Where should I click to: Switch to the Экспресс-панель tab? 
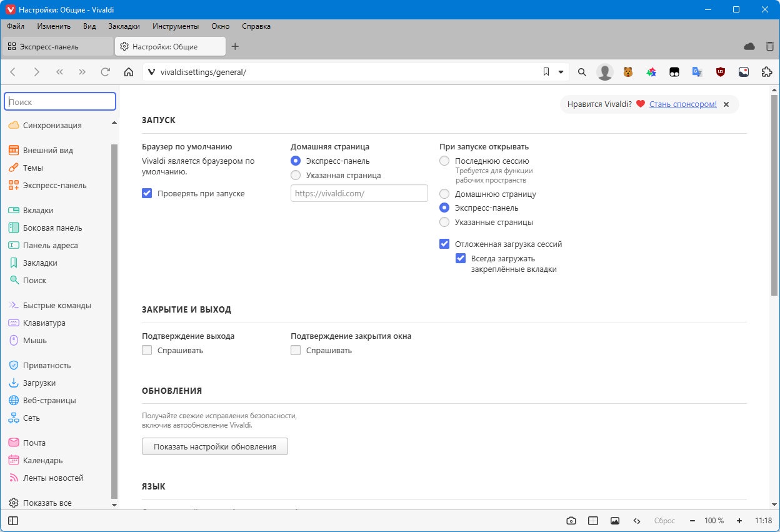(57, 46)
